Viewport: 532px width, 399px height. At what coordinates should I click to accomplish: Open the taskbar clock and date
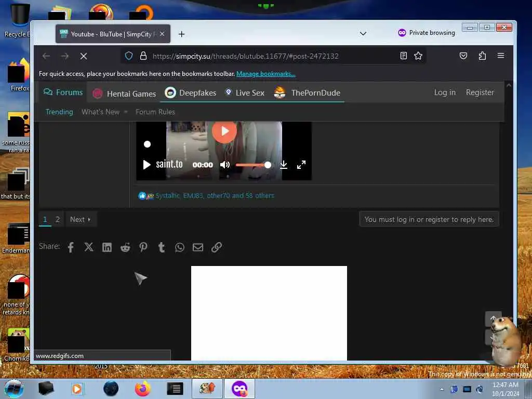(505, 389)
